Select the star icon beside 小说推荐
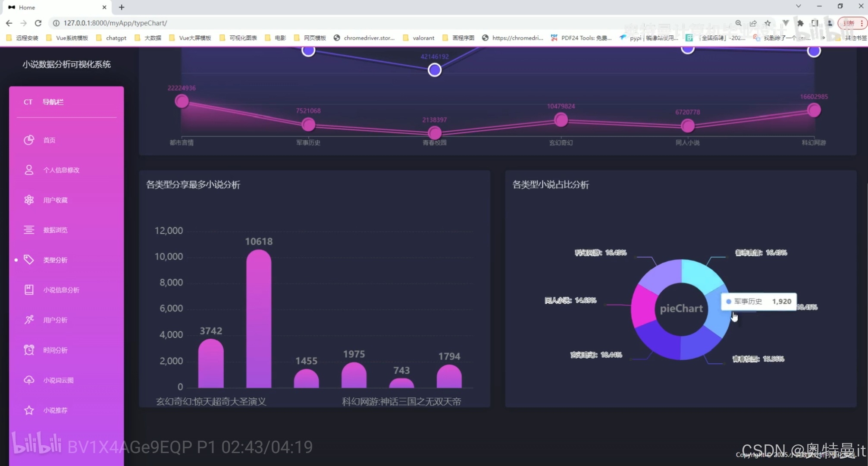The image size is (868, 466). click(29, 410)
